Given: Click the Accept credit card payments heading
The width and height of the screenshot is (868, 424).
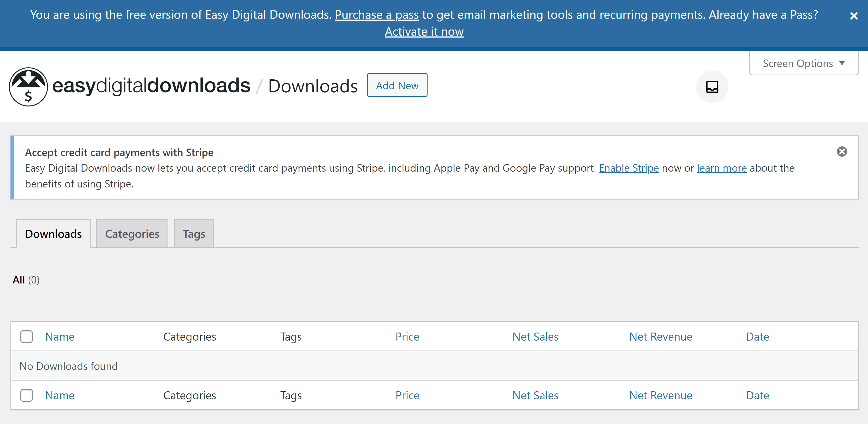Looking at the screenshot, I should [119, 152].
